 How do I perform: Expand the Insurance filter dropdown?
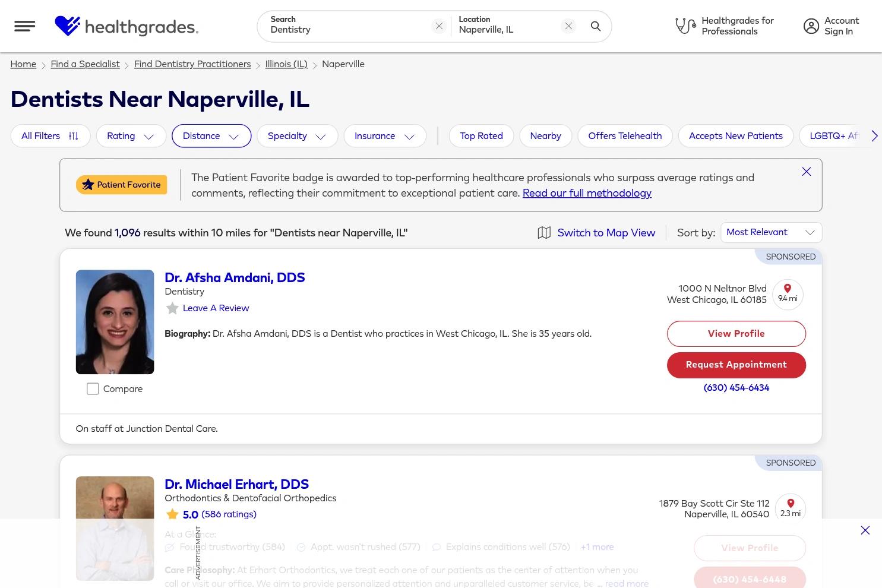click(385, 136)
